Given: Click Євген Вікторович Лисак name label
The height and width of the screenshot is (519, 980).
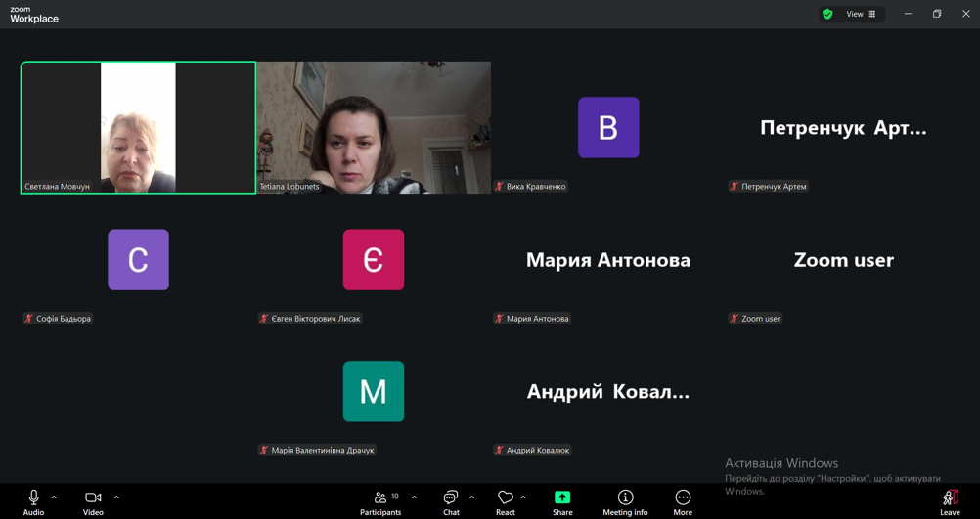Looking at the screenshot, I should click(316, 319).
